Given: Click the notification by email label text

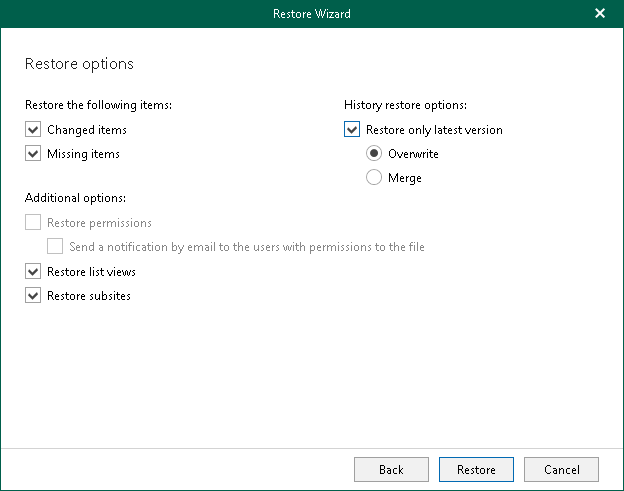Looking at the screenshot, I should point(247,247).
